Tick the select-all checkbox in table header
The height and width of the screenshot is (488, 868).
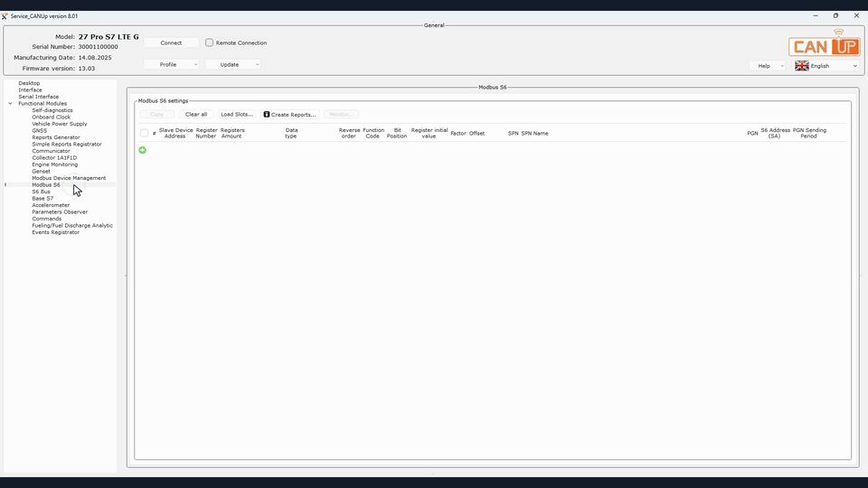click(x=144, y=134)
